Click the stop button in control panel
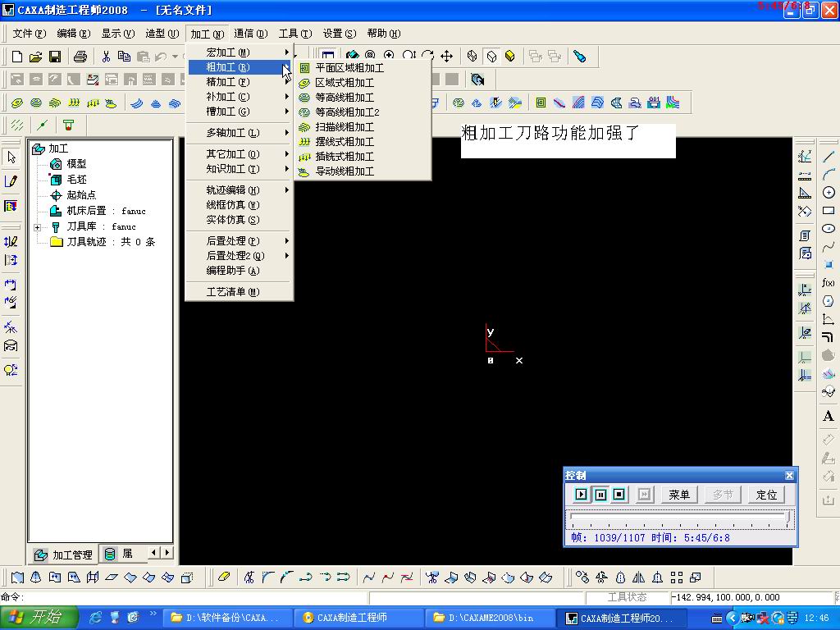 coord(619,495)
